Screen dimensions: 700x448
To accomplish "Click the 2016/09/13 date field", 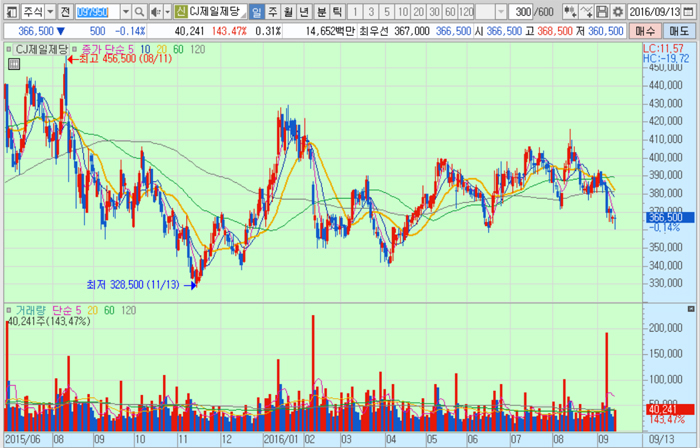I will pos(655,12).
